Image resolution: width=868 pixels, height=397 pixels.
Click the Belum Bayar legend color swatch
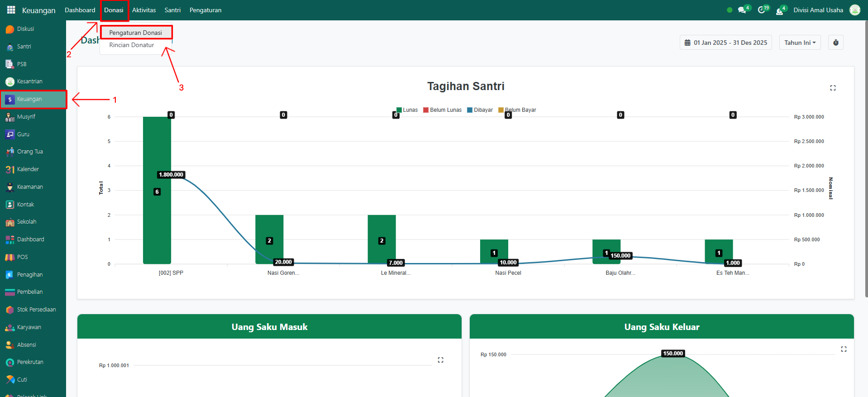(501, 110)
